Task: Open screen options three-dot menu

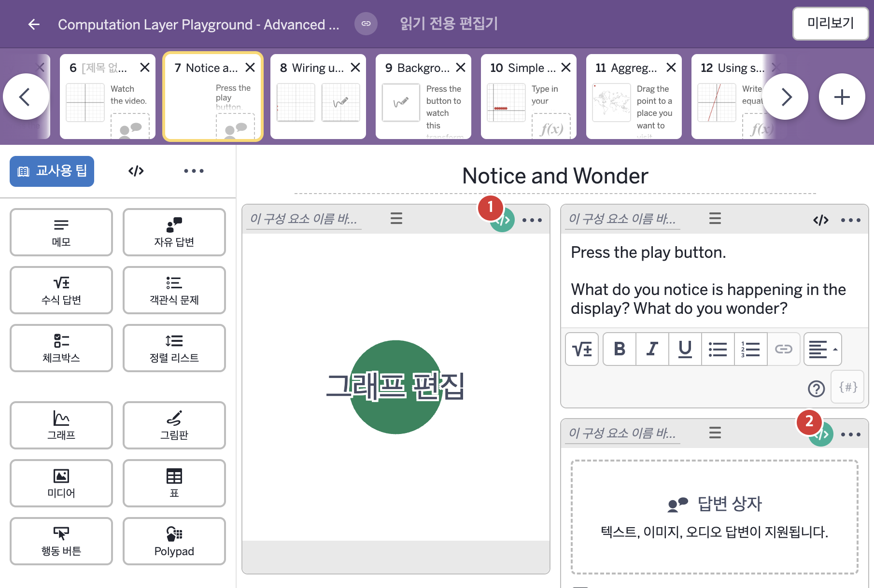Action: pyautogui.click(x=194, y=171)
